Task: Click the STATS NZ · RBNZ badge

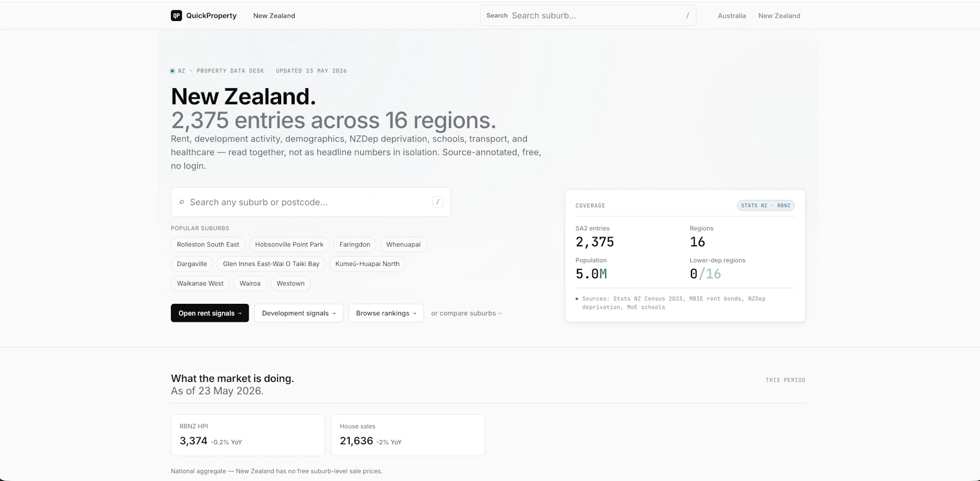Action: [x=766, y=206]
